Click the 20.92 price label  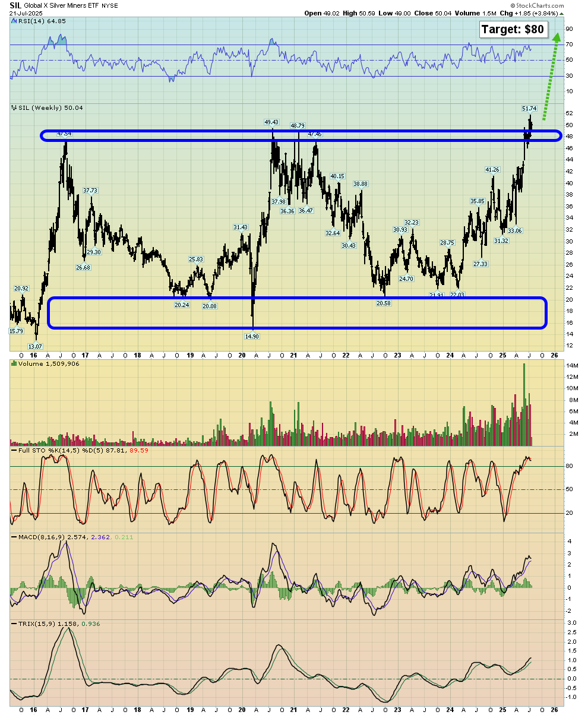[21, 288]
